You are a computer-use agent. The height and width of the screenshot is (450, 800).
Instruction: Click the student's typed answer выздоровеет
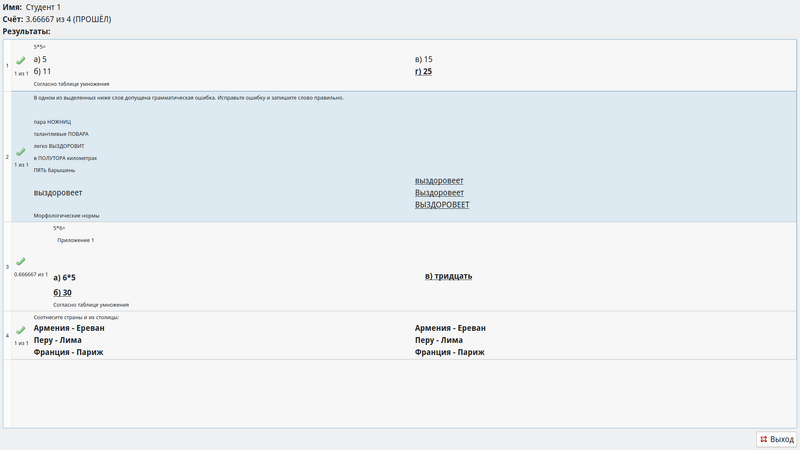pos(58,193)
